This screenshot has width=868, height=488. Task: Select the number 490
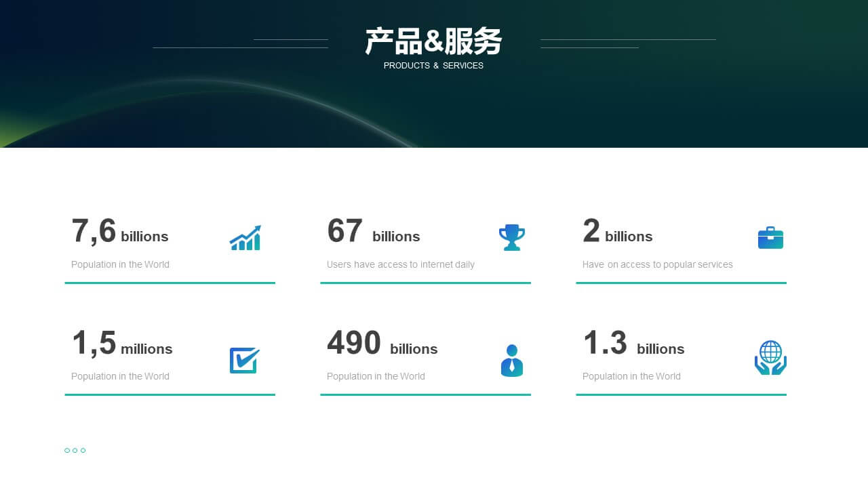[x=353, y=343]
